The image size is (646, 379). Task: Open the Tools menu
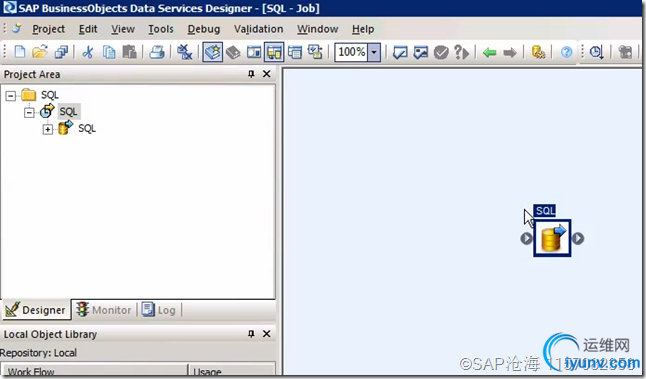(161, 29)
